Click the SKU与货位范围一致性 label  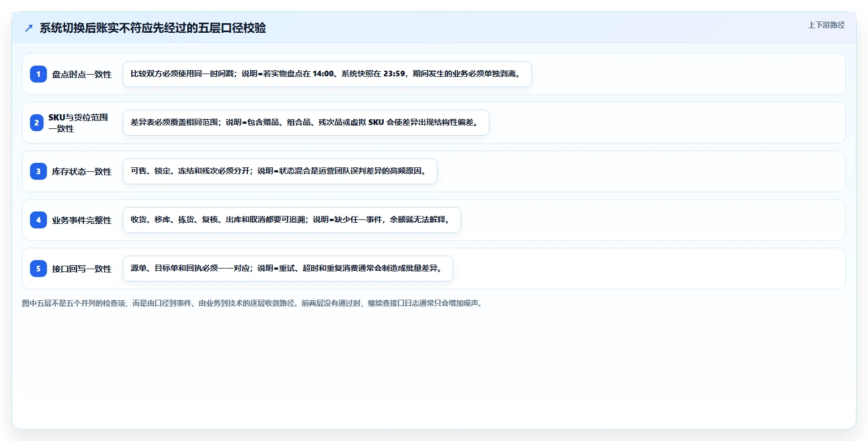78,123
